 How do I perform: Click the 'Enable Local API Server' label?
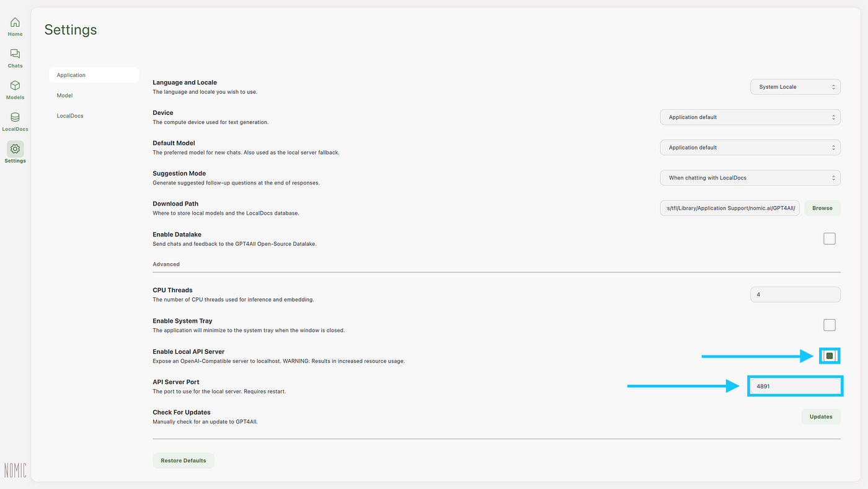pyautogui.click(x=188, y=352)
